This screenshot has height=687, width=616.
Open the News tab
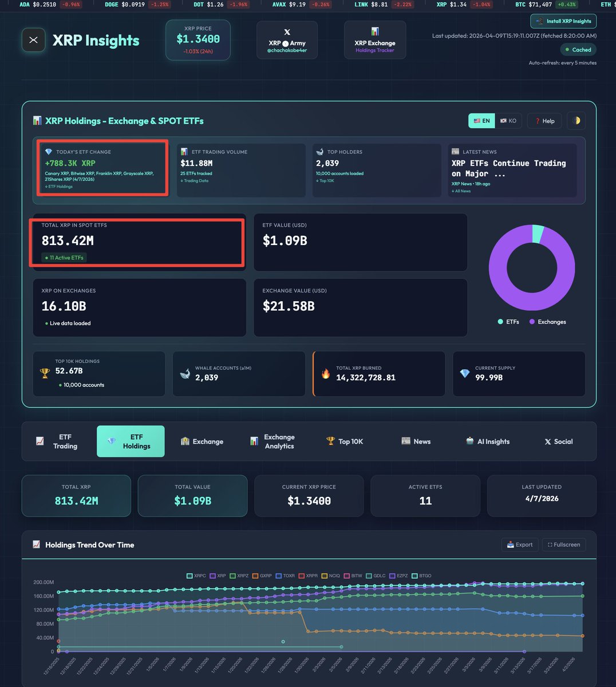point(417,441)
